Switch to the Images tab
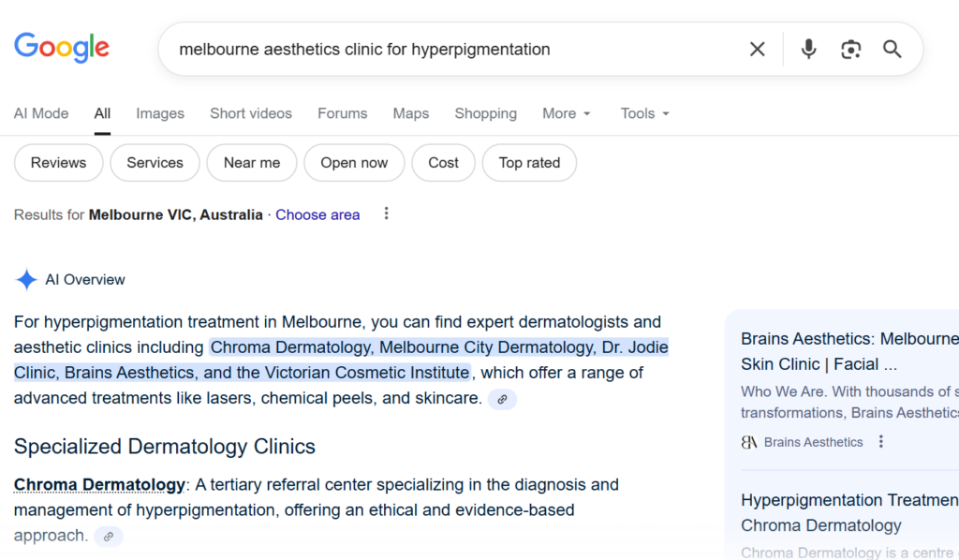 click(x=160, y=113)
